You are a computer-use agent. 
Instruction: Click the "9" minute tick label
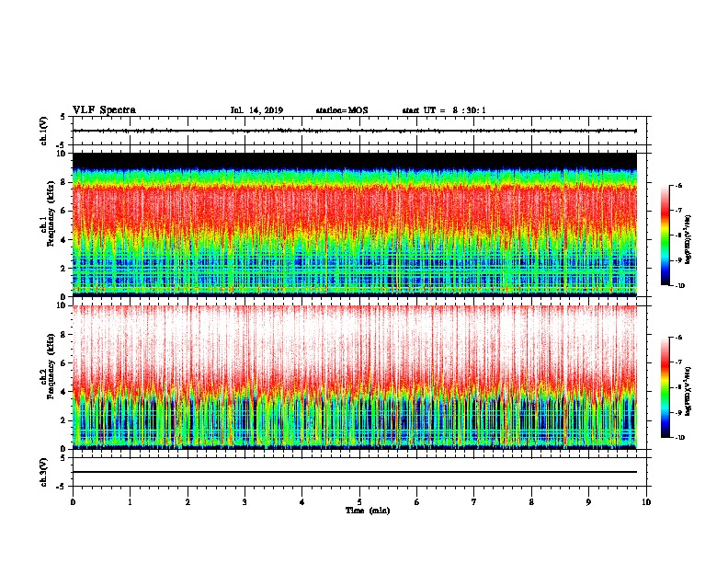click(x=588, y=502)
